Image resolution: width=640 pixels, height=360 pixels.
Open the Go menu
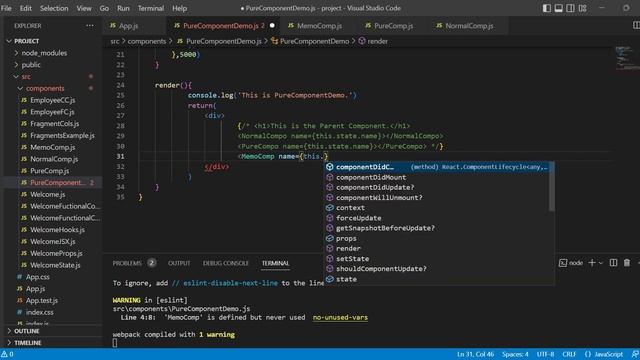point(104,8)
